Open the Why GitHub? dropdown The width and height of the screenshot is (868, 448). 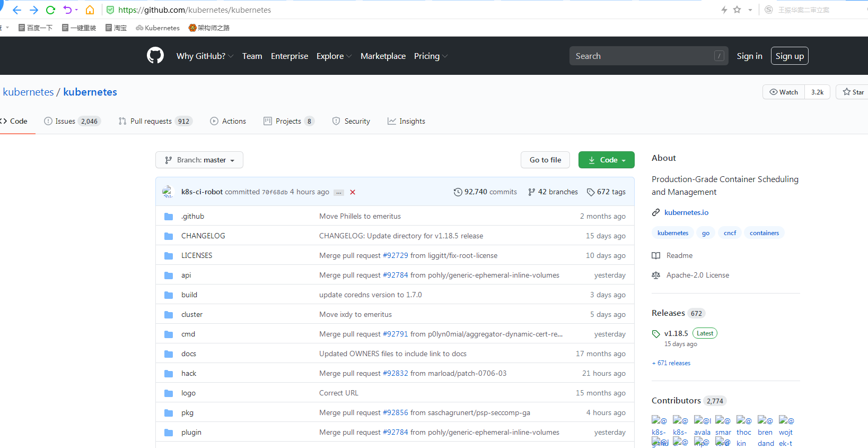coord(205,56)
